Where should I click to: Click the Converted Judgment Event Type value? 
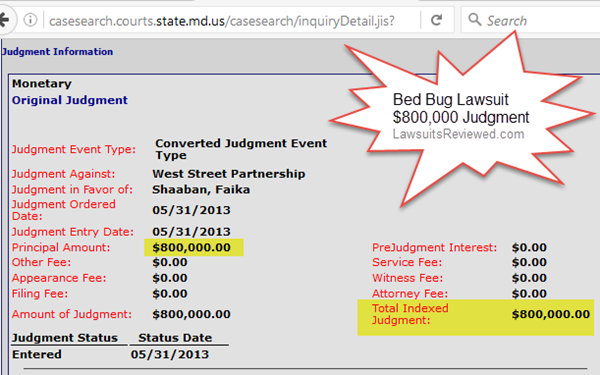pos(241,149)
